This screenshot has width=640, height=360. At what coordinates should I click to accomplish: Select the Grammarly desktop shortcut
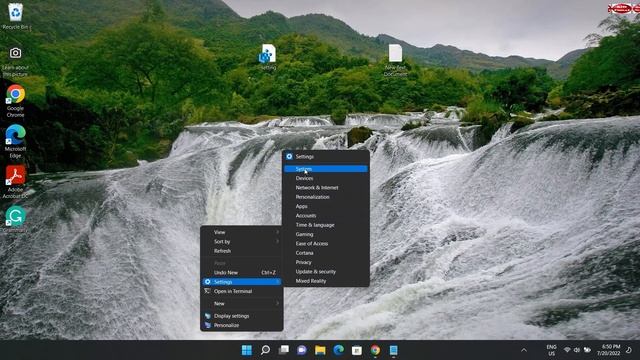[15, 219]
